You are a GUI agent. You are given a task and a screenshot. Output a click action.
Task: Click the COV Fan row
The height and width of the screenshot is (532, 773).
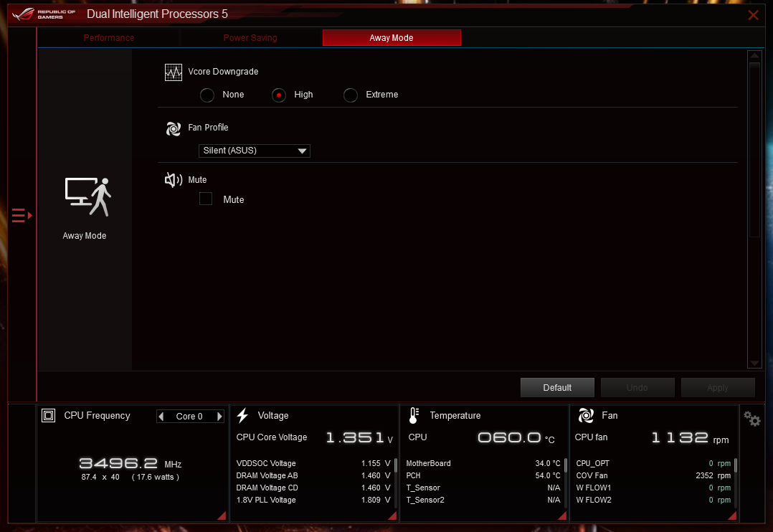click(x=653, y=476)
